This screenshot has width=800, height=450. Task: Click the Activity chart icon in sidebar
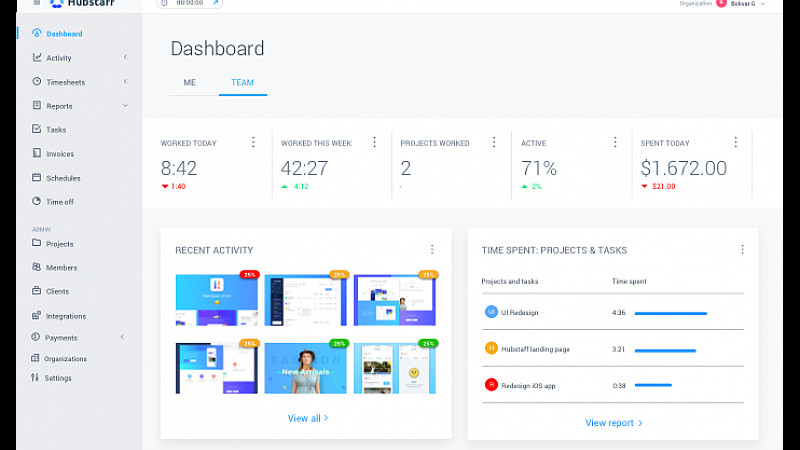point(37,57)
